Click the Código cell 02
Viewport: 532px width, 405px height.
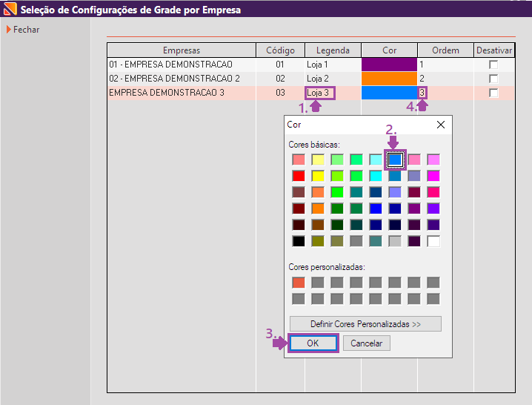pyautogui.click(x=280, y=79)
